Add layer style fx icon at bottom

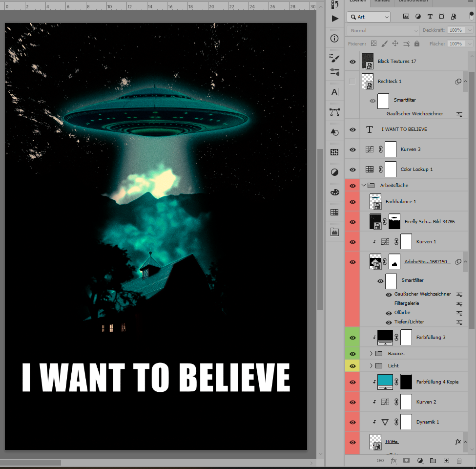point(393,461)
